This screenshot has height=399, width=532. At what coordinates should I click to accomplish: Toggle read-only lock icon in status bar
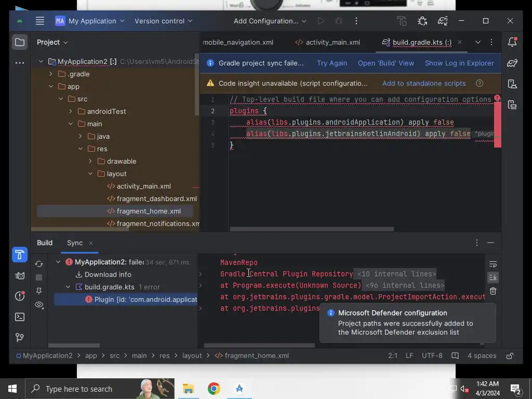(510, 355)
